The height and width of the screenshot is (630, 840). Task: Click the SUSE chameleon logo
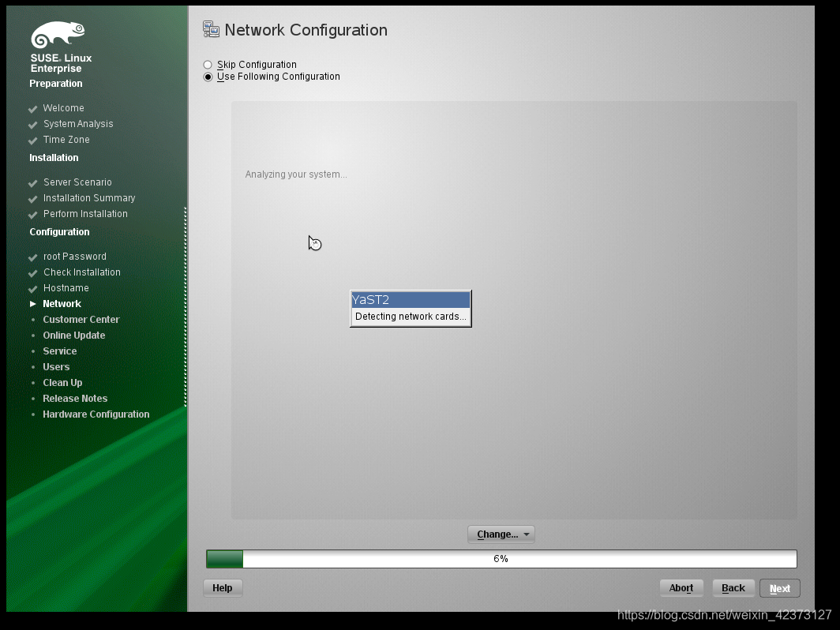[x=58, y=35]
